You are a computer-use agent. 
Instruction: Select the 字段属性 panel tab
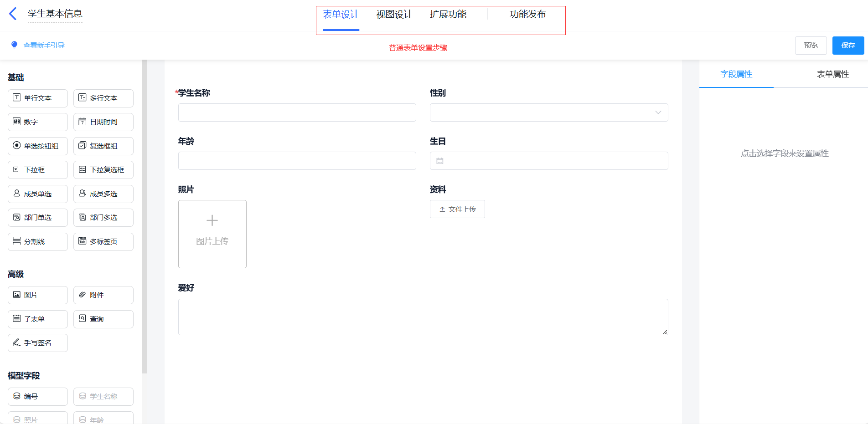[736, 74]
